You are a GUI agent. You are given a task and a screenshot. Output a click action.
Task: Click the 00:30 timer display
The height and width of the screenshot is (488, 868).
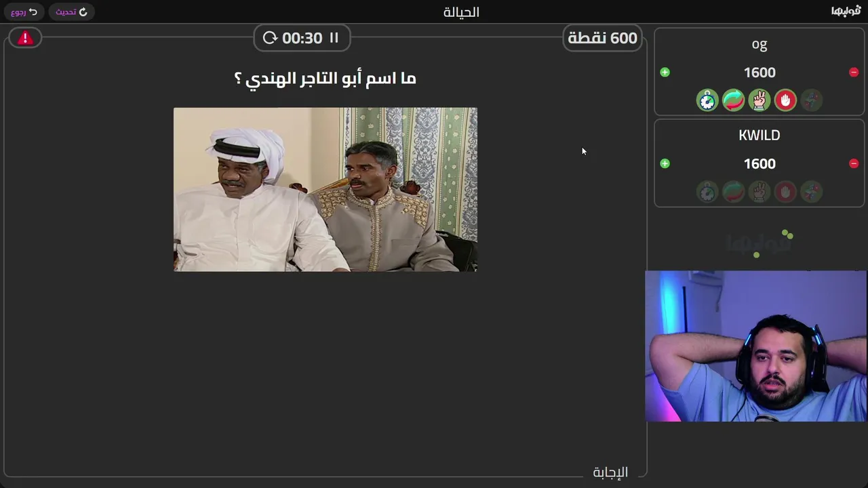pos(302,38)
